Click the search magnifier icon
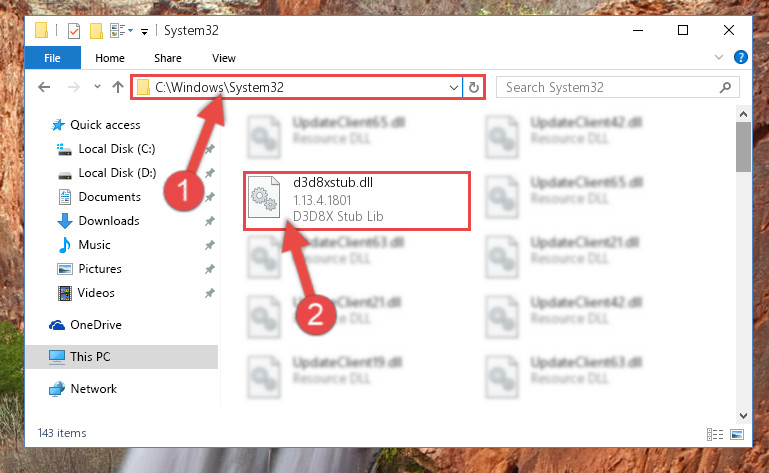 725,87
